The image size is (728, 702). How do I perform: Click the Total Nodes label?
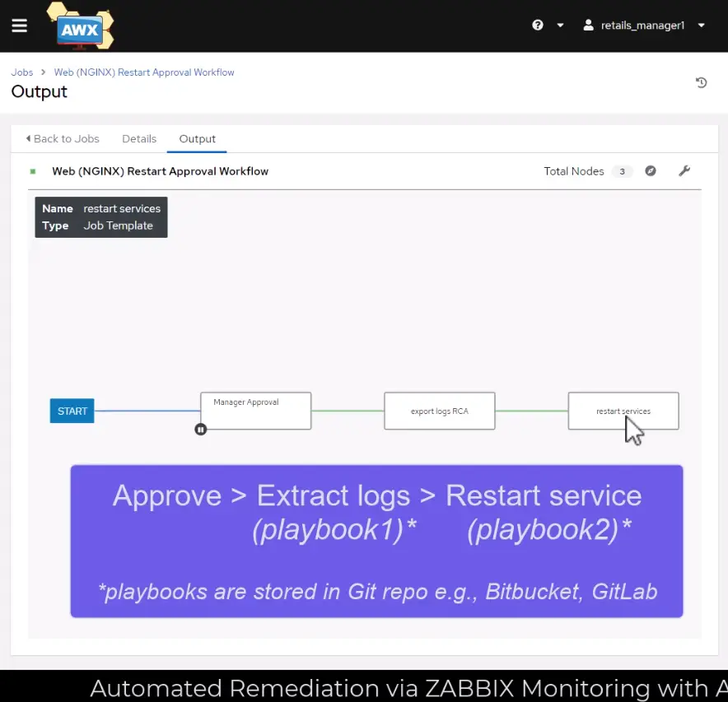click(573, 171)
